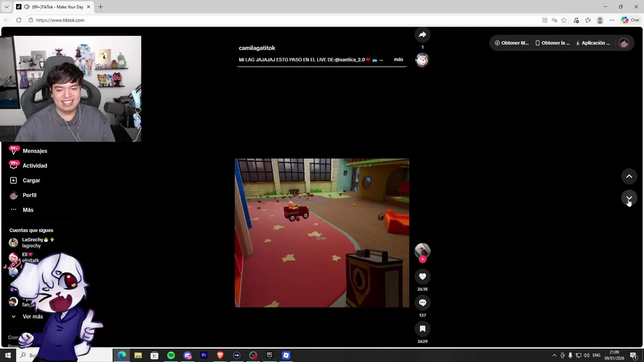Image resolution: width=644 pixels, height=362 pixels.
Task: Open the Más menu in the sidebar
Action: click(x=28, y=210)
